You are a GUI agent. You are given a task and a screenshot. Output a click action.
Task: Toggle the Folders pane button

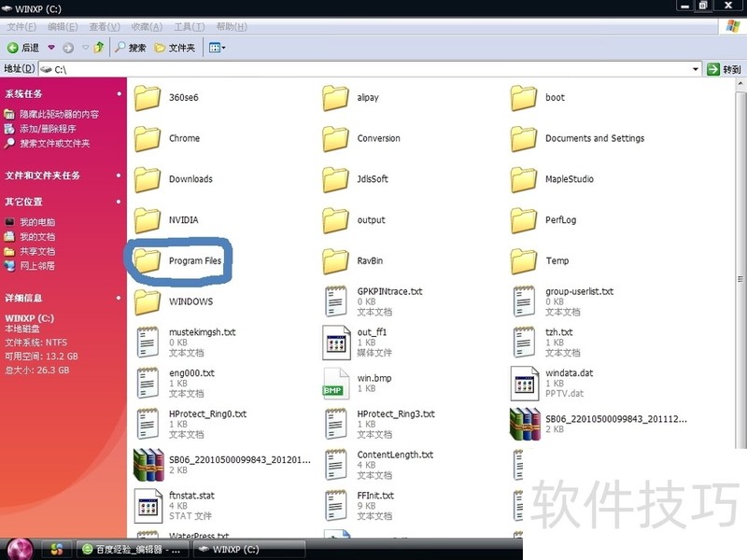point(175,48)
